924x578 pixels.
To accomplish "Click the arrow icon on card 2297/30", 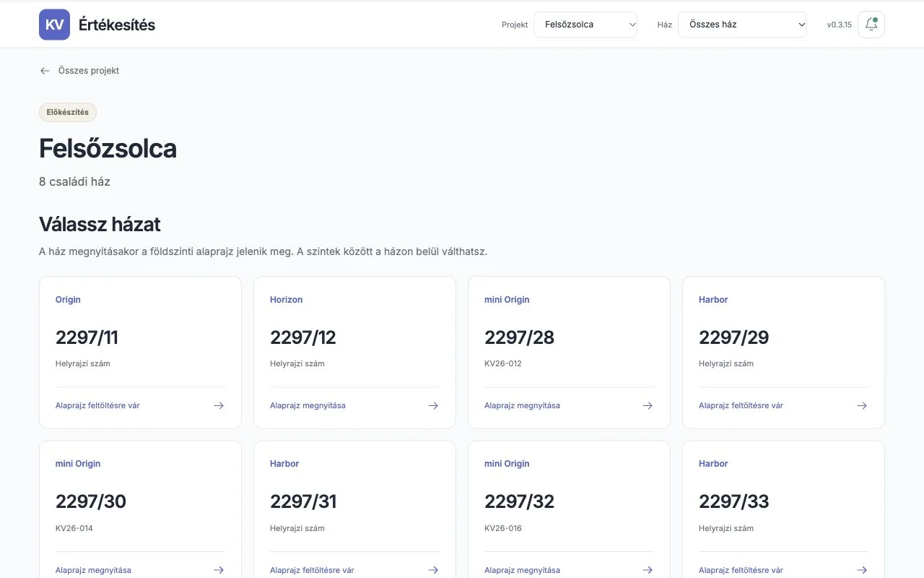I will (x=219, y=570).
